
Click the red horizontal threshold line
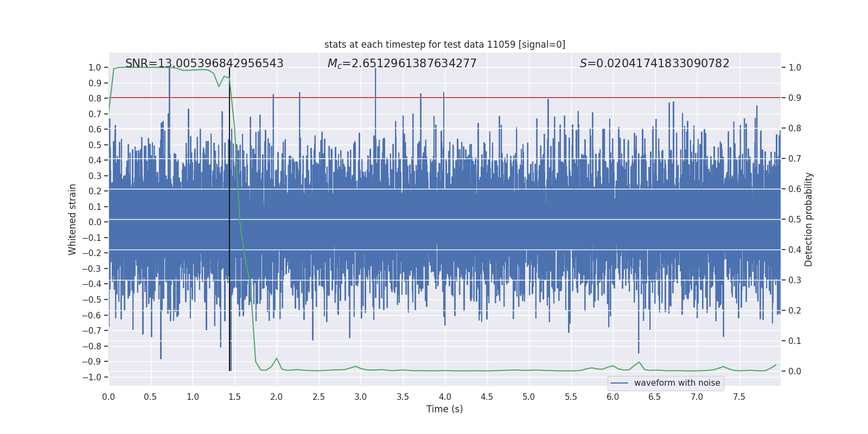point(445,98)
